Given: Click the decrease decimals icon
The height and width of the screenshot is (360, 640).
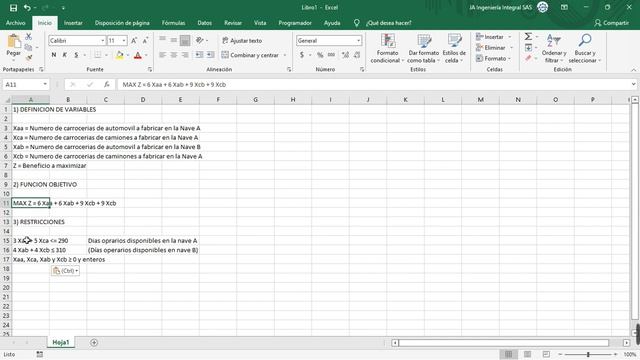Looking at the screenshot, I should [x=357, y=55].
